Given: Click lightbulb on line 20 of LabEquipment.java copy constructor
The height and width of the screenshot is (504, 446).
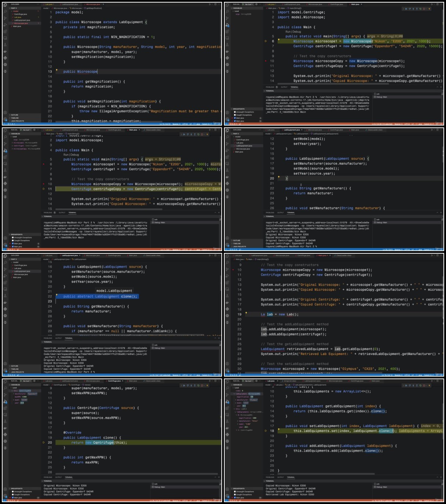Looking at the screenshot, I should point(279,177).
